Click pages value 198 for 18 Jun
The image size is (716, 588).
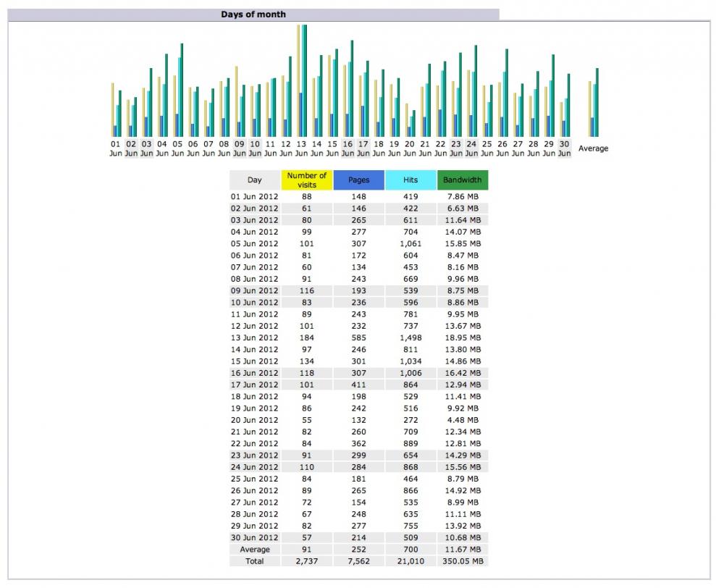358,397
